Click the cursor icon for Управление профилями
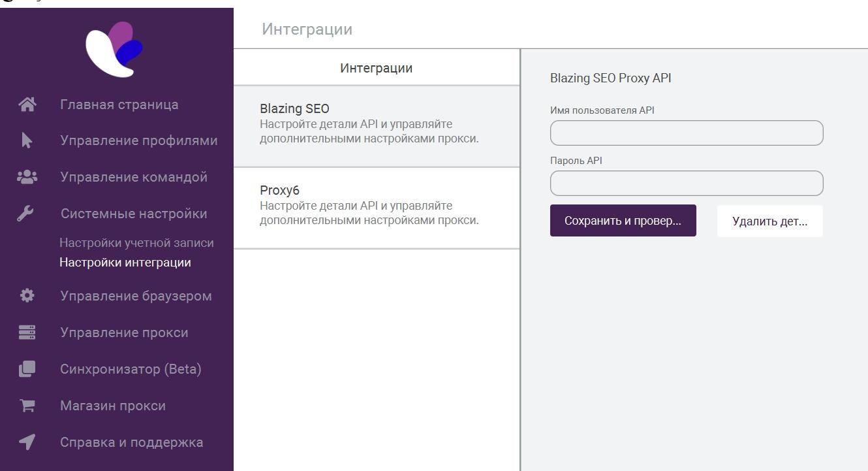The image size is (868, 471). tap(27, 140)
